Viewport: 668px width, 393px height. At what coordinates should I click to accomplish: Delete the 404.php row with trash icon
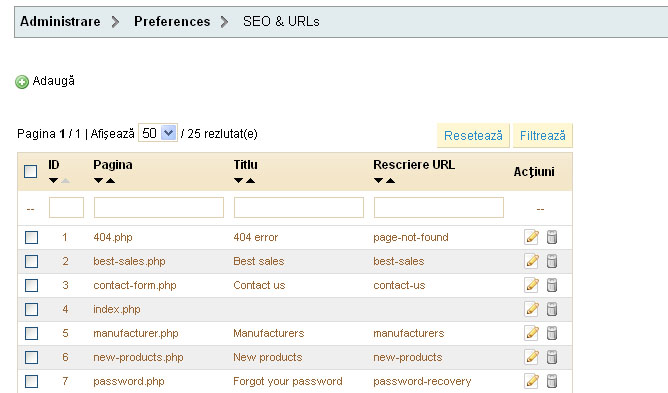[x=552, y=237]
